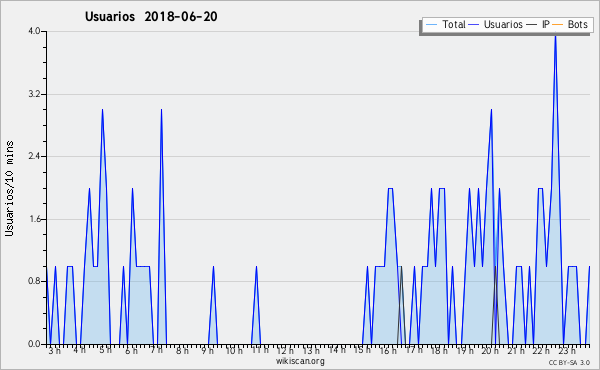This screenshot has height=370, width=600.
Task: Click the '9 h' x-axis label
Action: click(207, 351)
